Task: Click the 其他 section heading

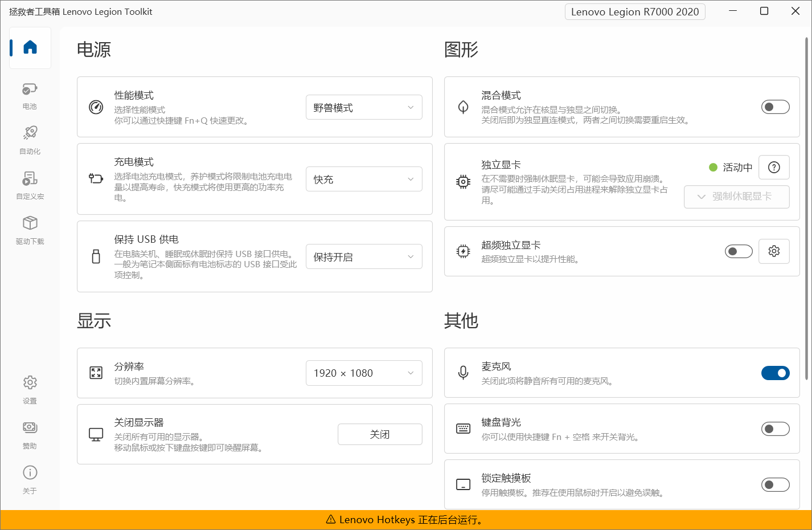Action: 461,321
